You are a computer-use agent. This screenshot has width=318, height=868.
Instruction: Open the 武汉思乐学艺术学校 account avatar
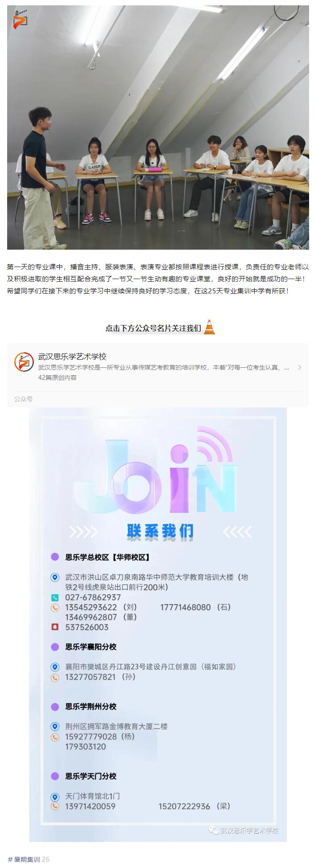[24, 362]
